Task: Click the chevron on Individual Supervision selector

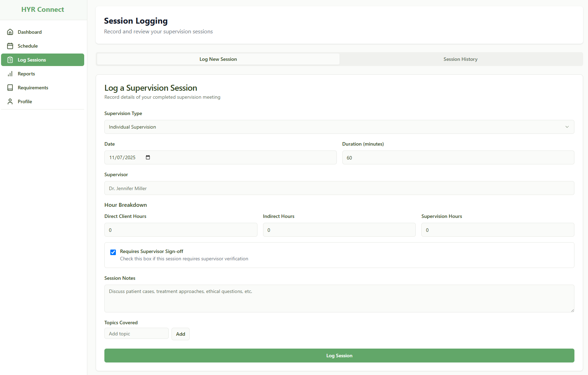Action: coord(567,127)
